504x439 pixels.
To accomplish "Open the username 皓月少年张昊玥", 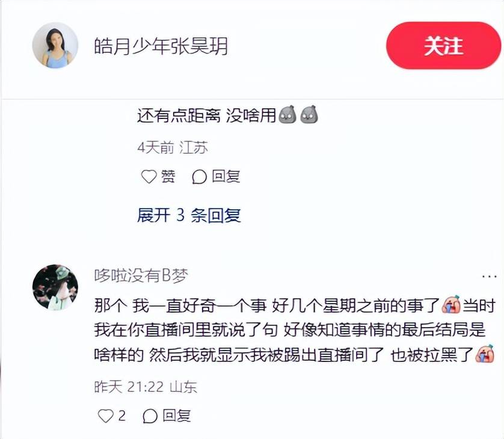I will [x=161, y=46].
